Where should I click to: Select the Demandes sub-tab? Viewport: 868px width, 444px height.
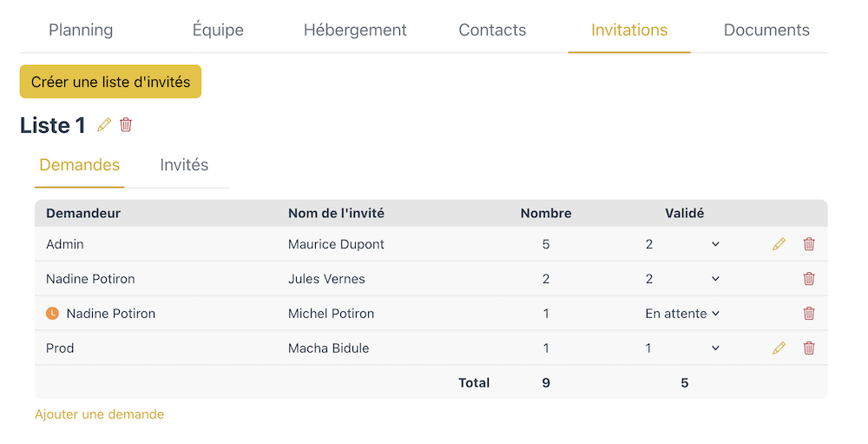(x=80, y=165)
